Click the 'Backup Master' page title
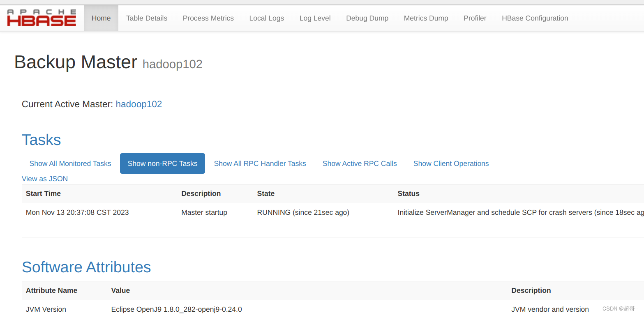 76,62
